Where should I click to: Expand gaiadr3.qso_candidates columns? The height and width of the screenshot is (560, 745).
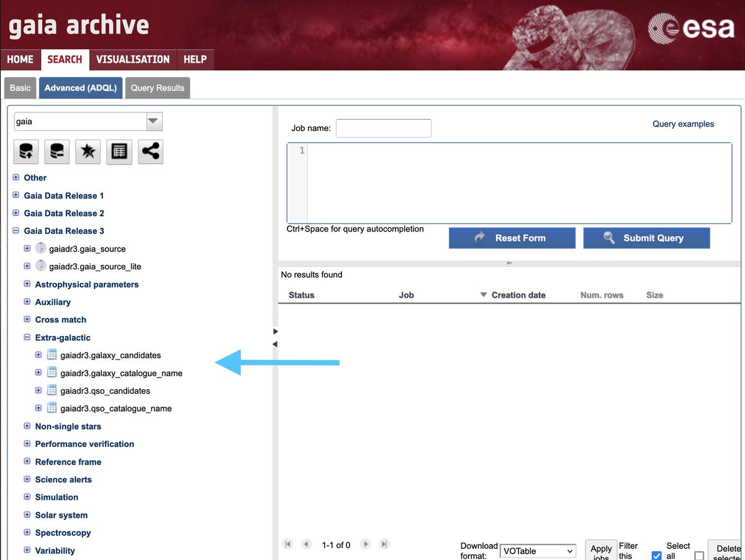[x=38, y=391]
